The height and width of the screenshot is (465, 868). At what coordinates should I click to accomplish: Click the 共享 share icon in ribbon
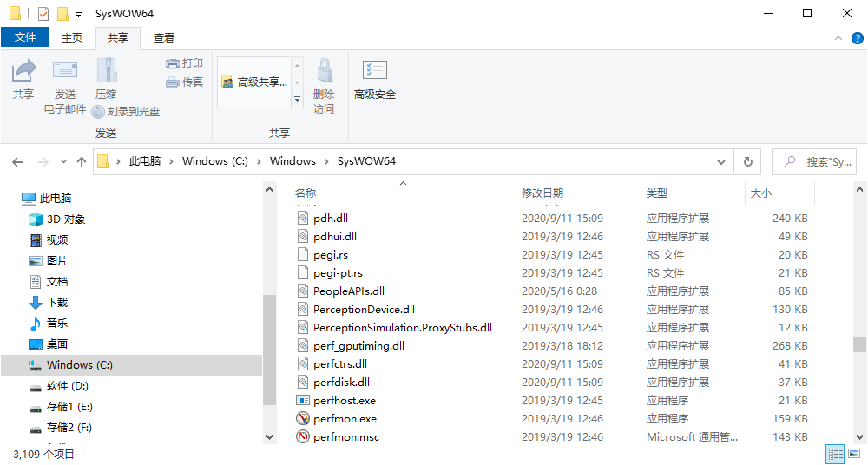tap(23, 70)
